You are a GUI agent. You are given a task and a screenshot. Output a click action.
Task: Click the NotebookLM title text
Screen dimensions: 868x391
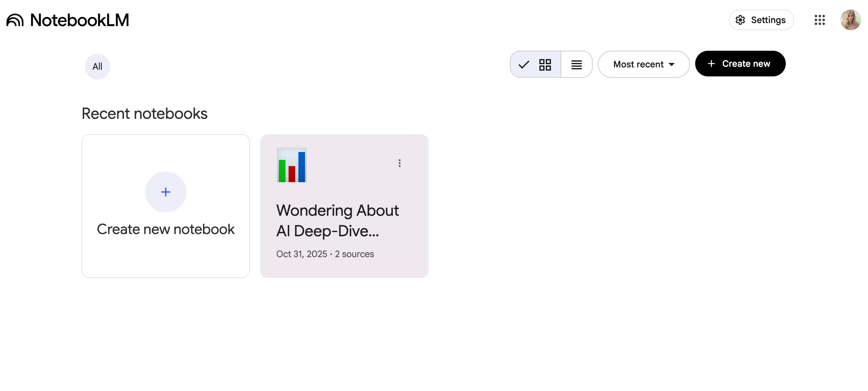point(80,20)
